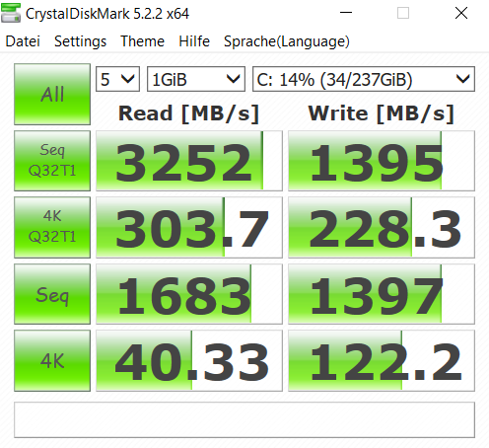Run all benchmarks with the All button
The height and width of the screenshot is (448, 489).
point(52,94)
